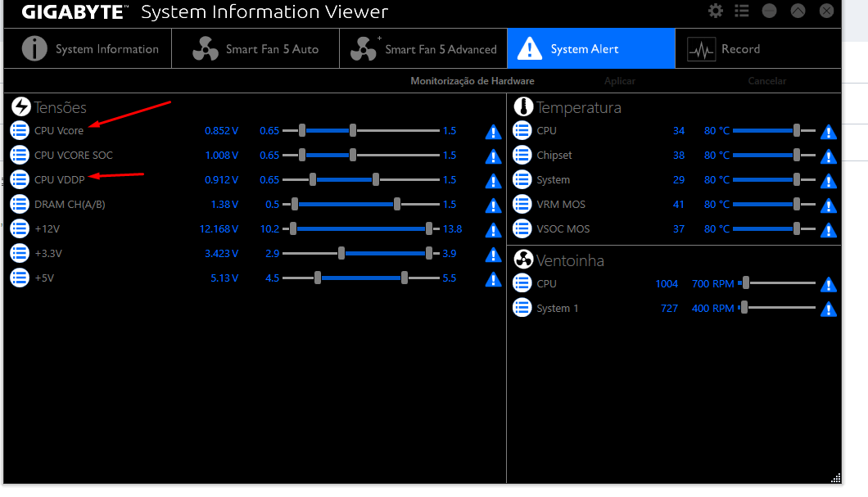
Task: Click the list icon beside VRM MOS
Action: (522, 204)
